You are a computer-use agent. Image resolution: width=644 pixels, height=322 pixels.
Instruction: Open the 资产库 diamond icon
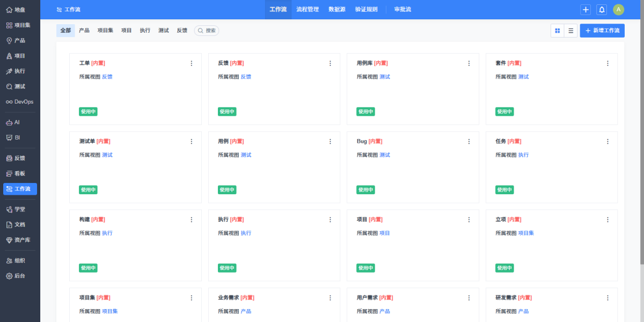coord(9,240)
